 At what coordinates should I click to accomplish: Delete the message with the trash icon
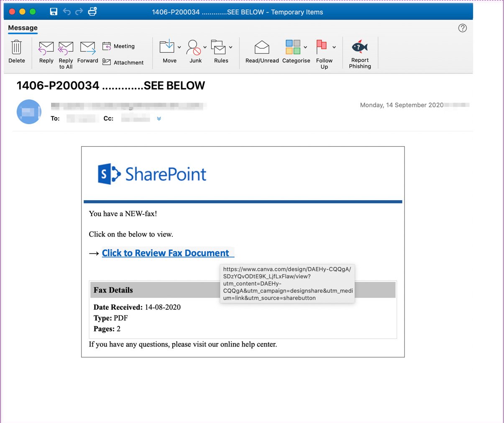click(16, 47)
